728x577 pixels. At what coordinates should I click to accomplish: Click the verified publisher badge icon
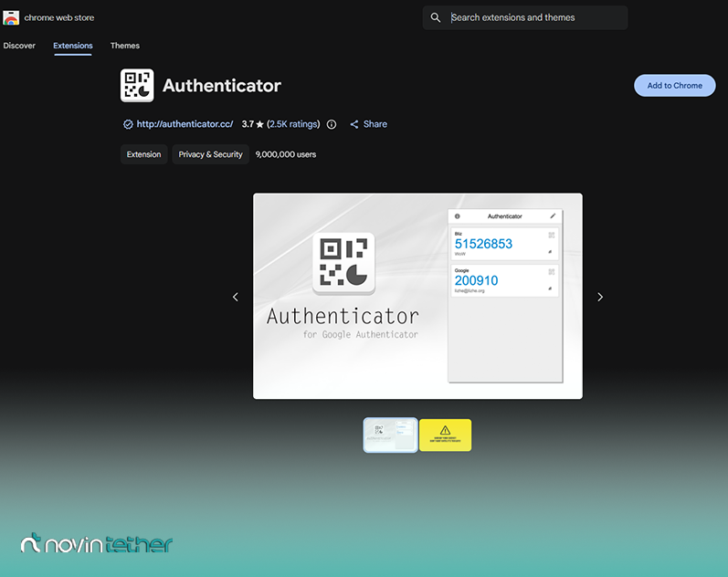point(128,124)
